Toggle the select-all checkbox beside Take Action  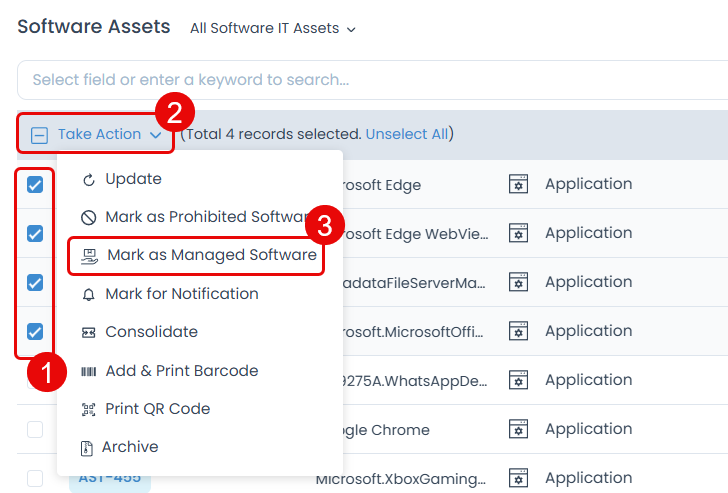pyautogui.click(x=39, y=136)
